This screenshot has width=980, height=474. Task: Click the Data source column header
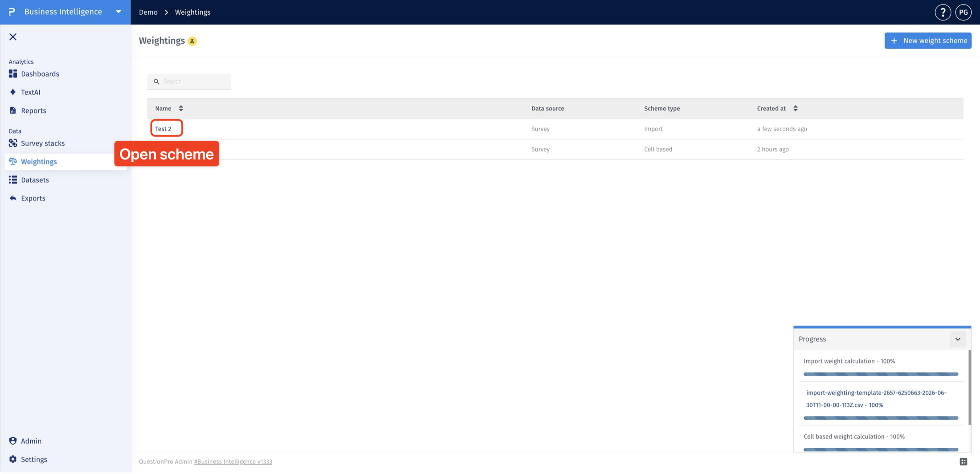click(547, 108)
